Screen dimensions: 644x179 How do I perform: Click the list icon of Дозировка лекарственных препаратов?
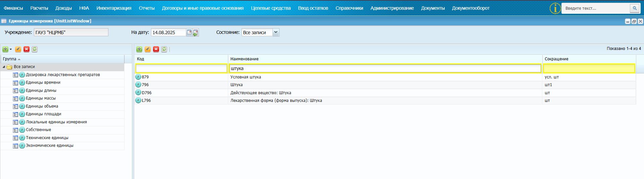pos(15,75)
